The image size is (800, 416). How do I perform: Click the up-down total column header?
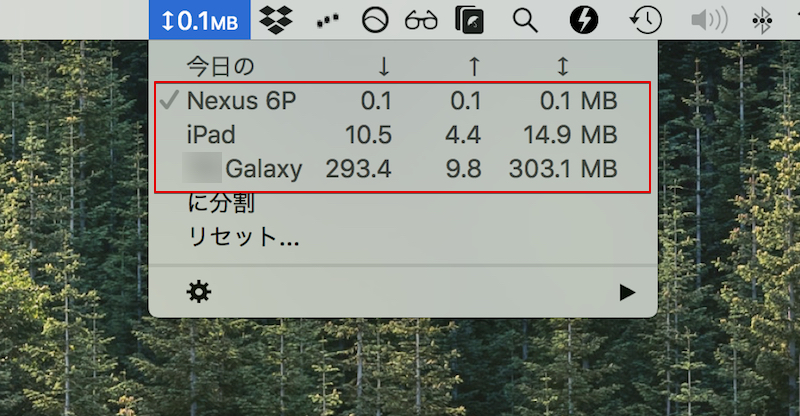click(x=562, y=67)
